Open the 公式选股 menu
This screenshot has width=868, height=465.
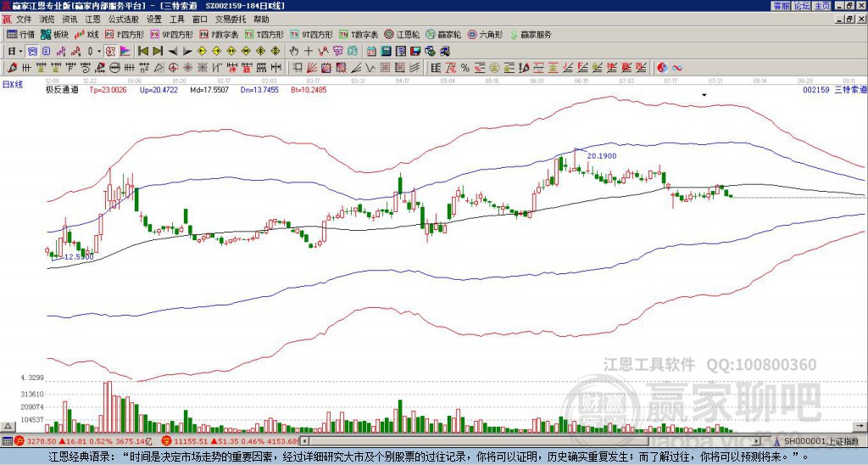123,20
